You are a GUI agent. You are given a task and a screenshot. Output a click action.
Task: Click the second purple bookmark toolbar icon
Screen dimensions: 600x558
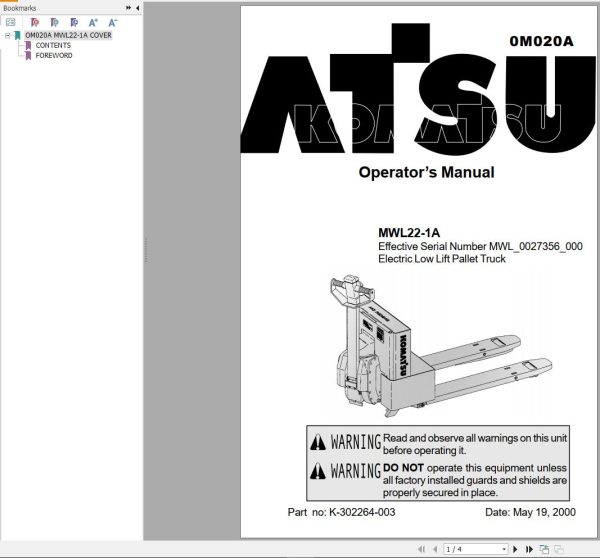point(54,22)
